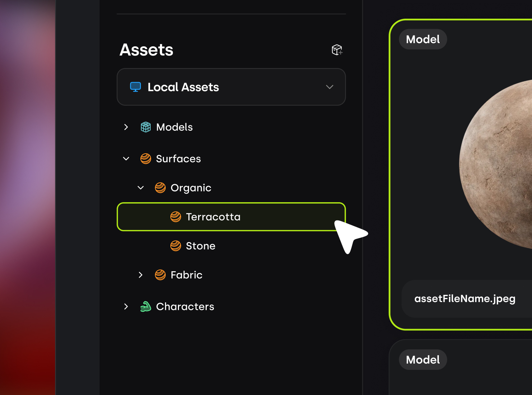Click the add asset cube icon
The height and width of the screenshot is (395, 532).
(x=337, y=50)
